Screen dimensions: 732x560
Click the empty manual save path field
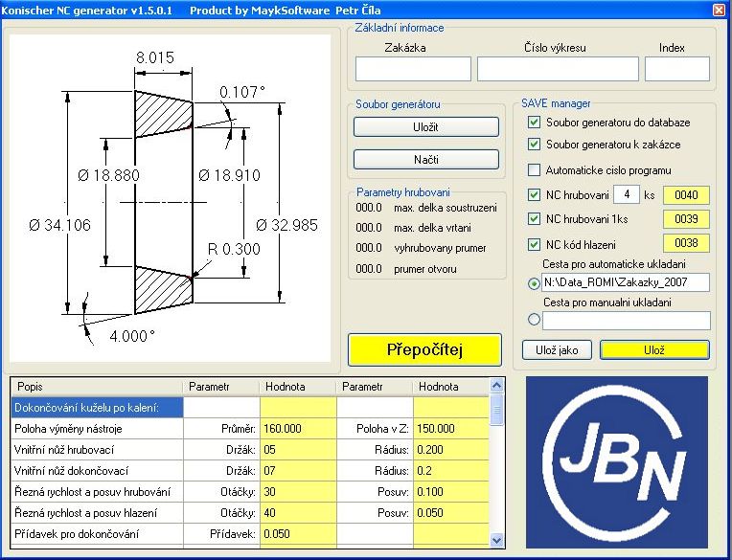[626, 321]
